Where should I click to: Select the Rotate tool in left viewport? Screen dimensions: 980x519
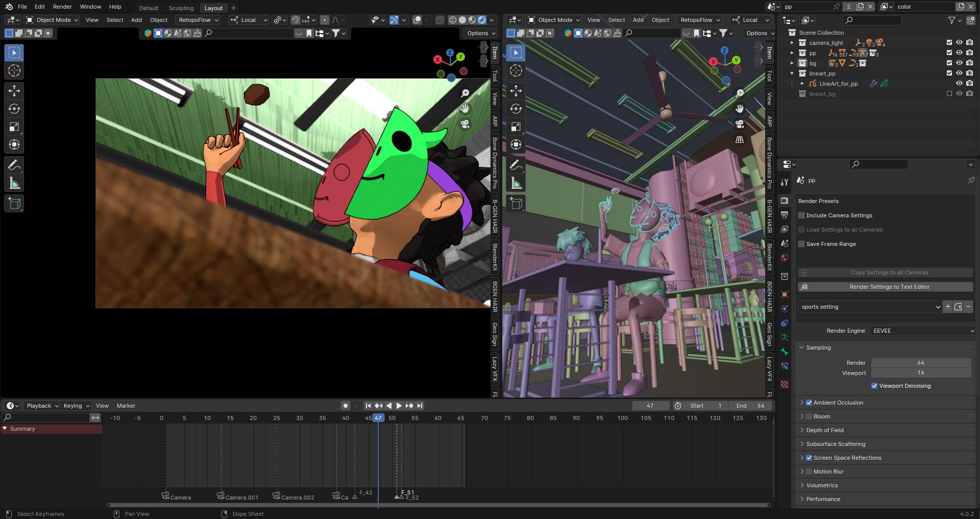pos(14,109)
